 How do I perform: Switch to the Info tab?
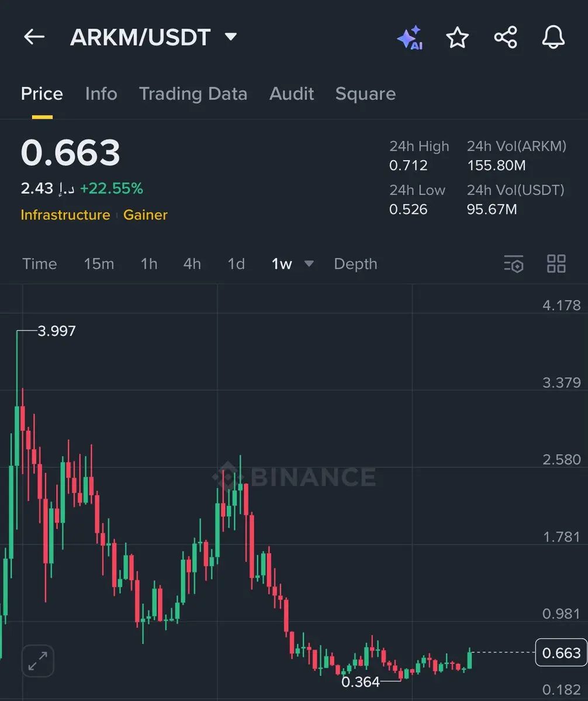tap(101, 93)
